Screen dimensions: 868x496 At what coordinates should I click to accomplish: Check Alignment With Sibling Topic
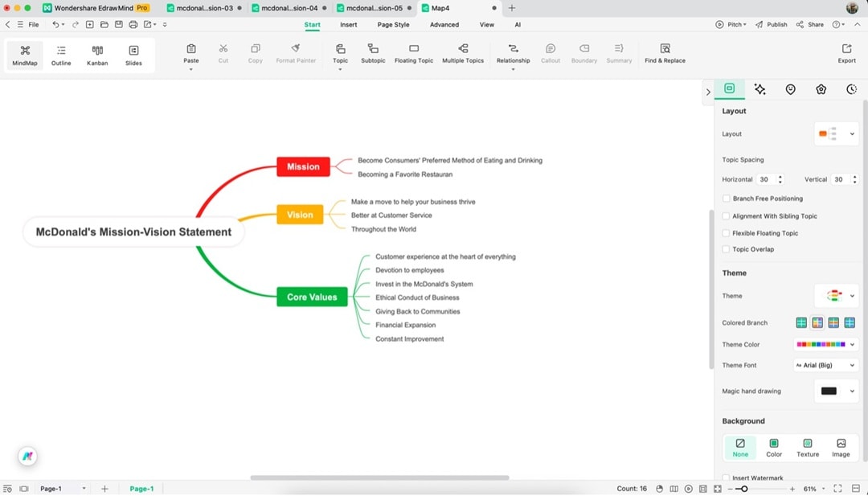tap(726, 215)
